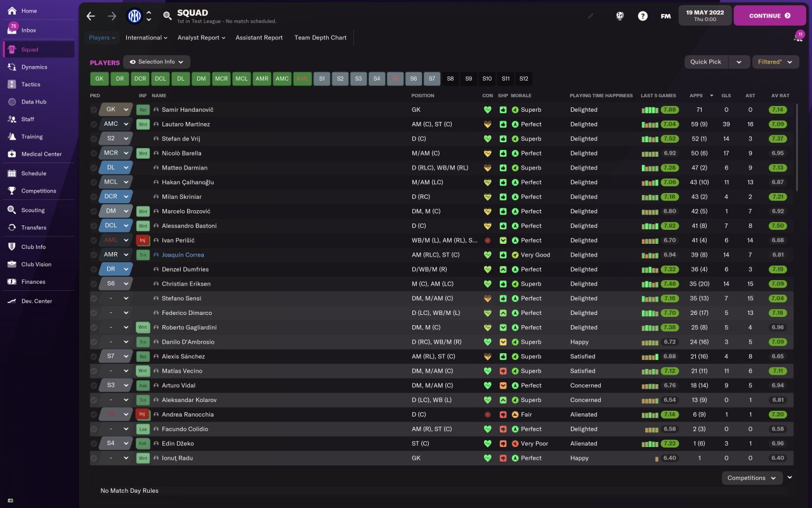
Task: Open Joaquín Correa's player profile link
Action: pyautogui.click(x=183, y=255)
